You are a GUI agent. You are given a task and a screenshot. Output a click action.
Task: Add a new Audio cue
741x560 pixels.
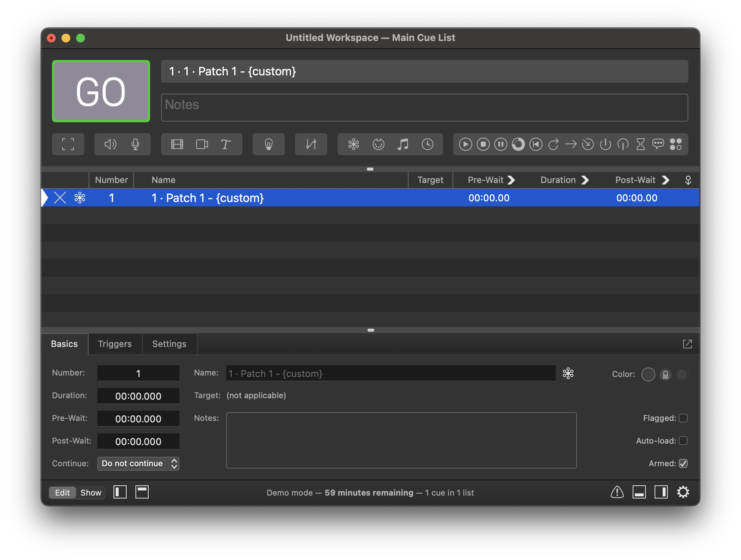pyautogui.click(x=110, y=144)
